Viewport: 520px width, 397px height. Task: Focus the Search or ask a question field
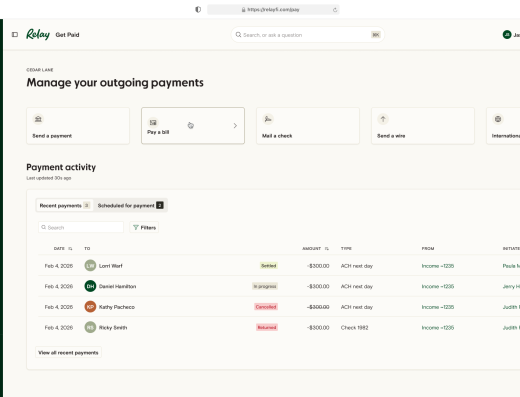308,35
